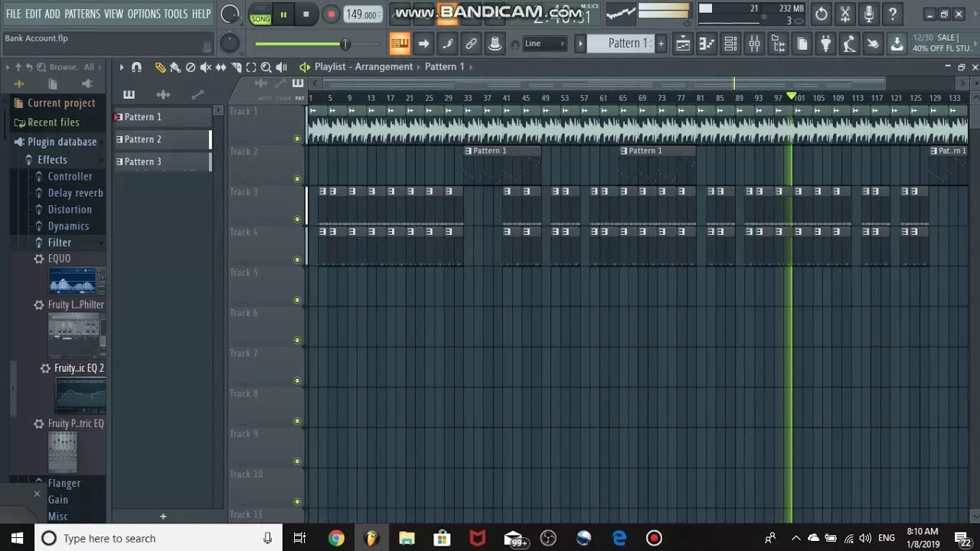Open the Mixer view button

coord(754,44)
